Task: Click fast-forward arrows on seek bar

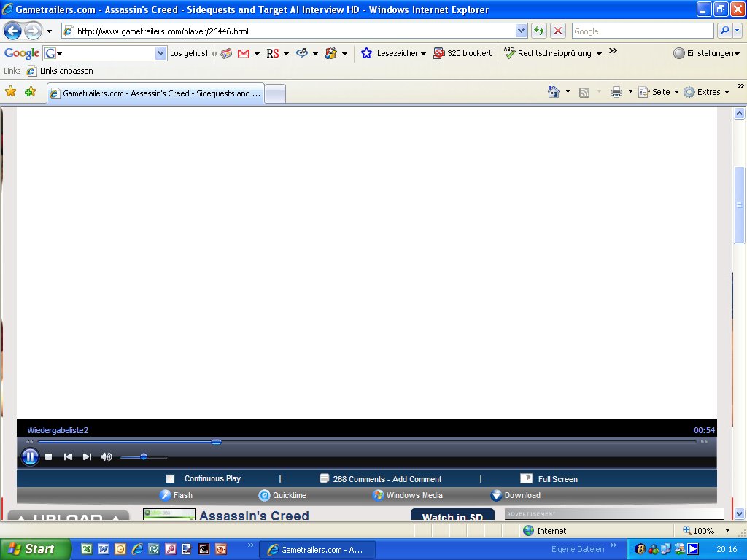Action: pyautogui.click(x=704, y=442)
